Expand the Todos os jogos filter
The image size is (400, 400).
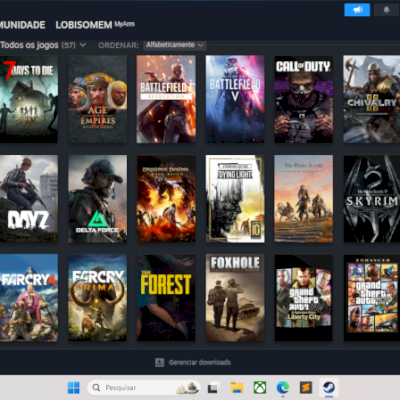(43, 45)
